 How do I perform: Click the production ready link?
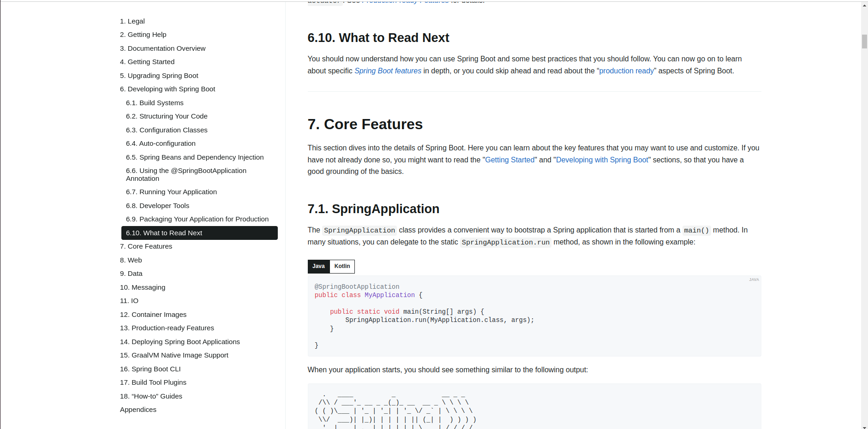[x=626, y=71]
